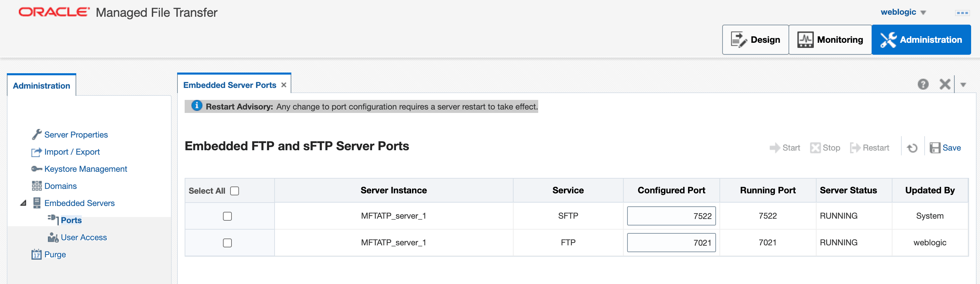Check the SFTP row checkbox
980x284 pixels.
point(227,216)
